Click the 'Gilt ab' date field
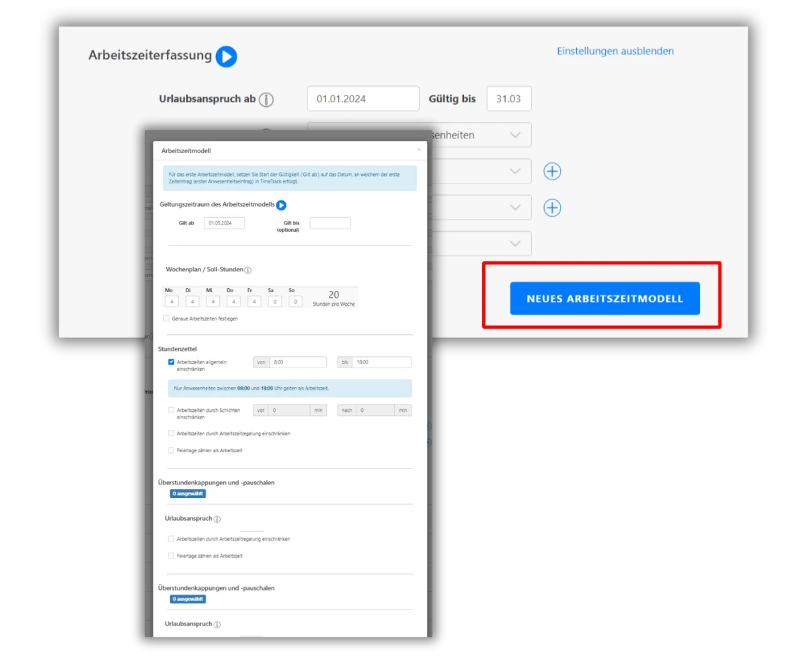807x672 pixels. [224, 223]
